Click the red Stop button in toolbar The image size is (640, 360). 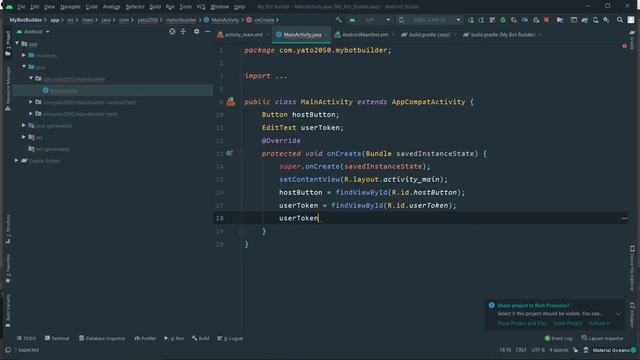(x=547, y=20)
